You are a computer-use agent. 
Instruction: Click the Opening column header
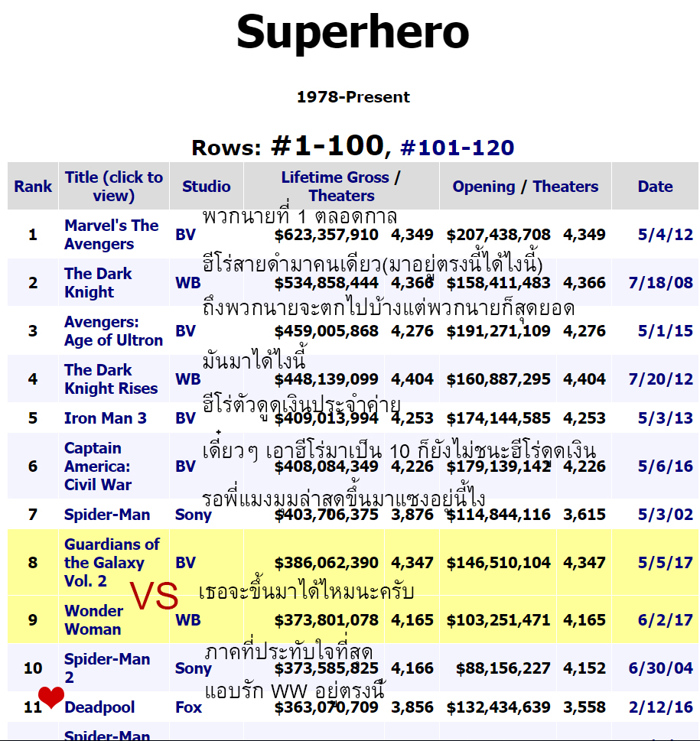coord(483,187)
